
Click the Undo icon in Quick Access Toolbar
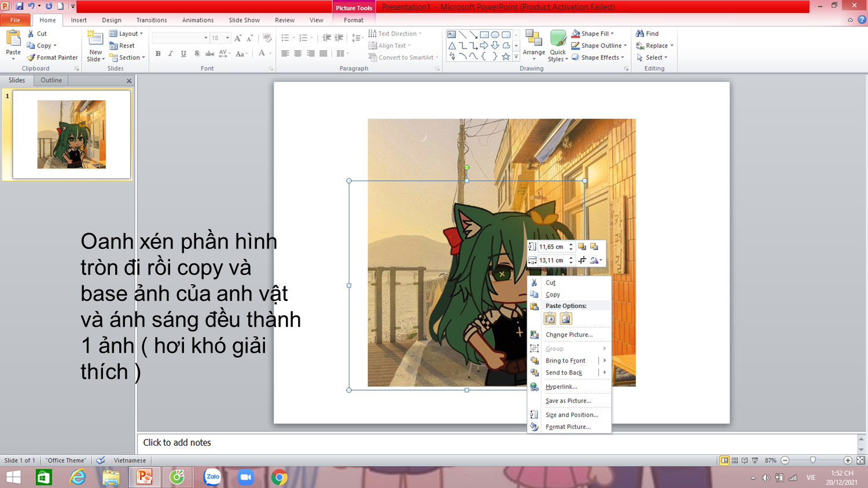(x=31, y=6)
